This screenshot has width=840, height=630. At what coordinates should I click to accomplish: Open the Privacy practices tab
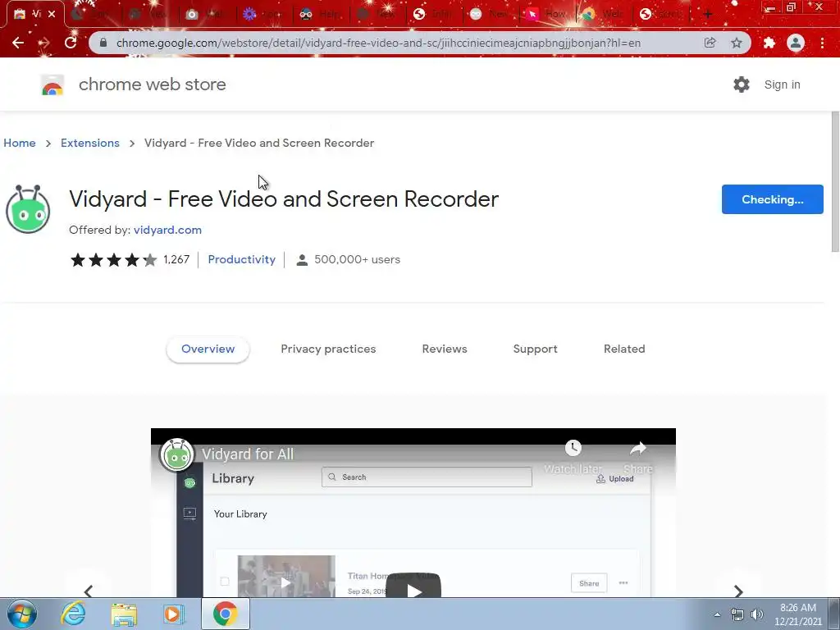pyautogui.click(x=328, y=349)
